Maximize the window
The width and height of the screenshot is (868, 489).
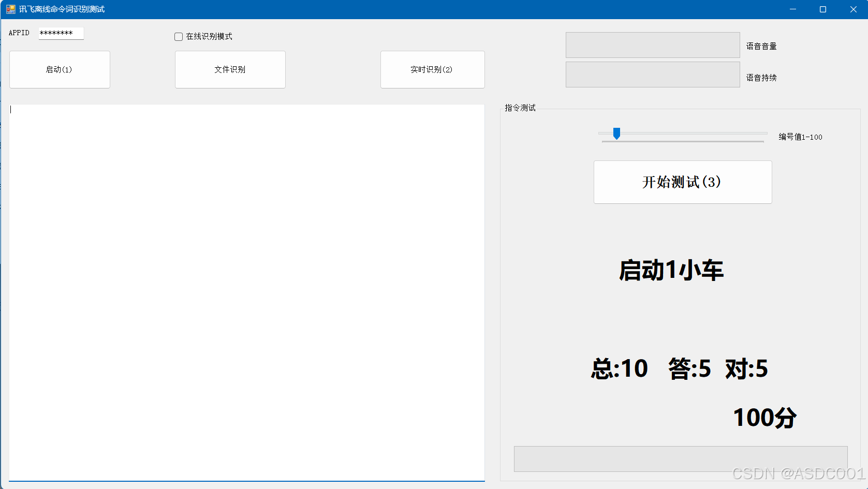[823, 9]
